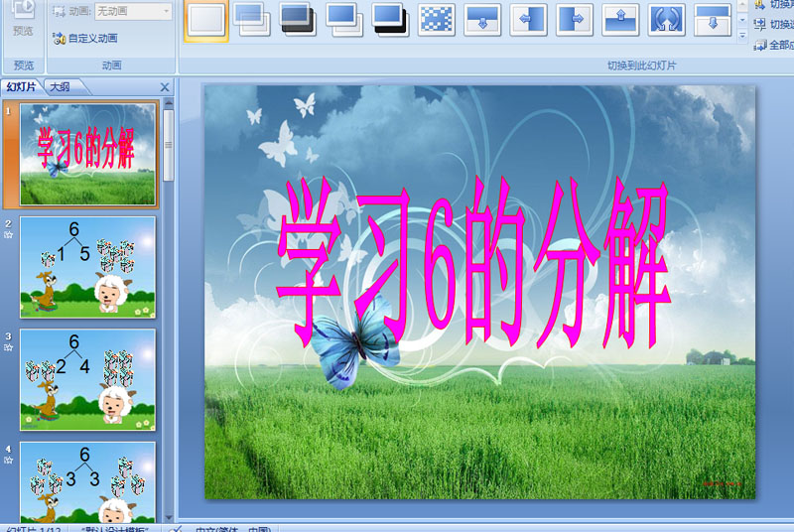Select the 'No transition' blank effect
This screenshot has height=532, width=794.
point(205,20)
